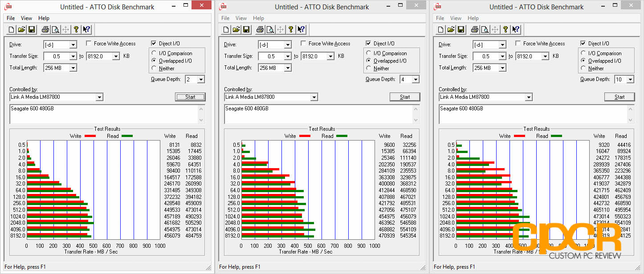This screenshot has width=644, height=274.
Task: Open Print Preview icon in Queue Depth 4 window
Action: (x=270, y=30)
